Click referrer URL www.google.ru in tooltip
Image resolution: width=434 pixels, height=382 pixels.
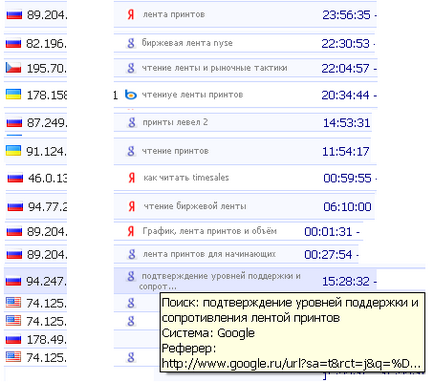tap(291, 364)
